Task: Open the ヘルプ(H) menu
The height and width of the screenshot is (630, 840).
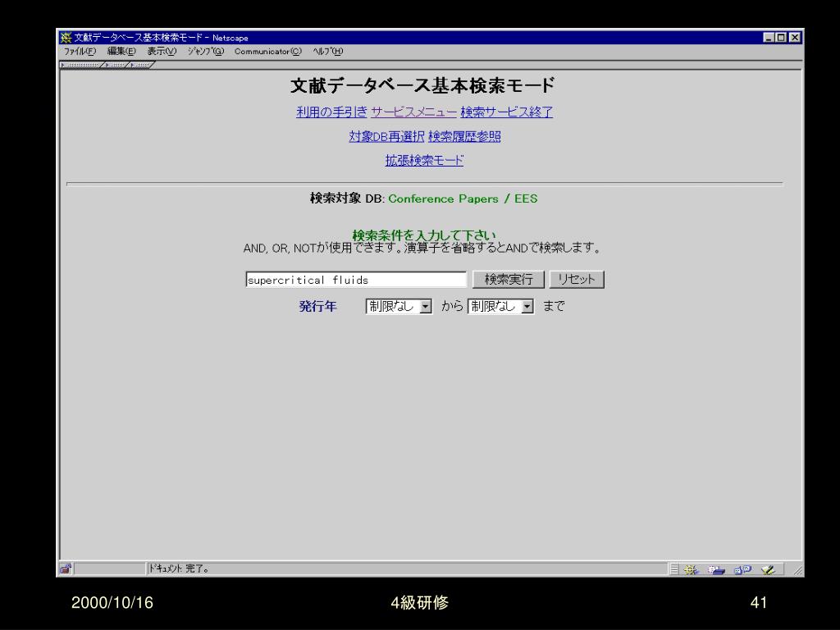Action: [328, 52]
